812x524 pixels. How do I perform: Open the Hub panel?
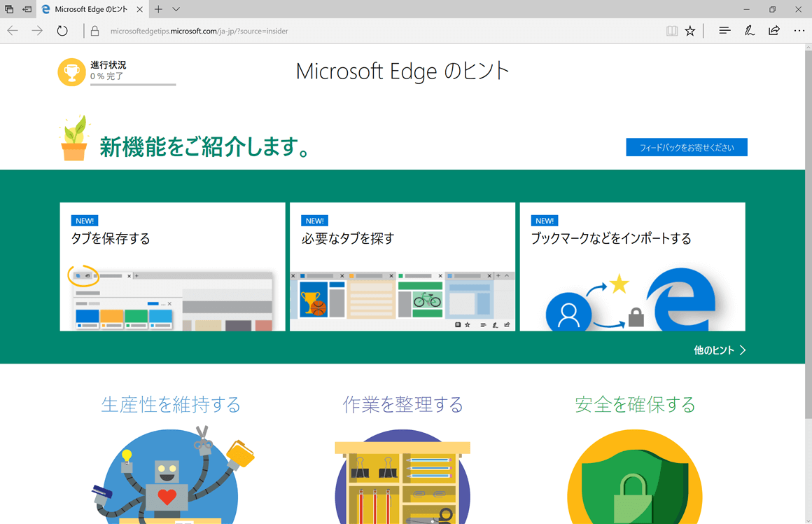pos(724,30)
